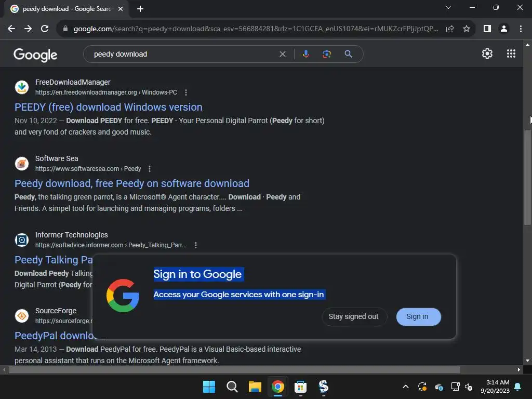
Task: Open the Chrome side panel
Action: [x=487, y=29]
